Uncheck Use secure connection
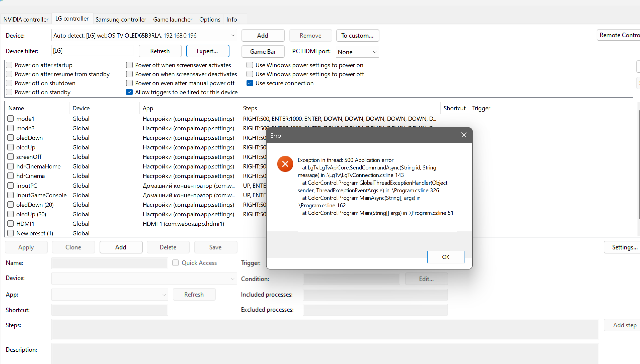Image resolution: width=640 pixels, height=364 pixels. coord(250,83)
